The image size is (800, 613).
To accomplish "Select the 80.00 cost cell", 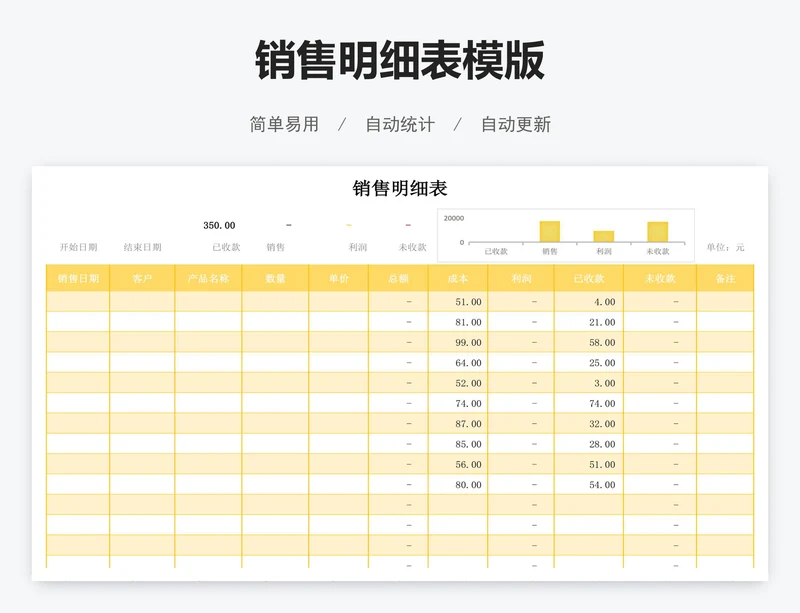I will point(458,485).
